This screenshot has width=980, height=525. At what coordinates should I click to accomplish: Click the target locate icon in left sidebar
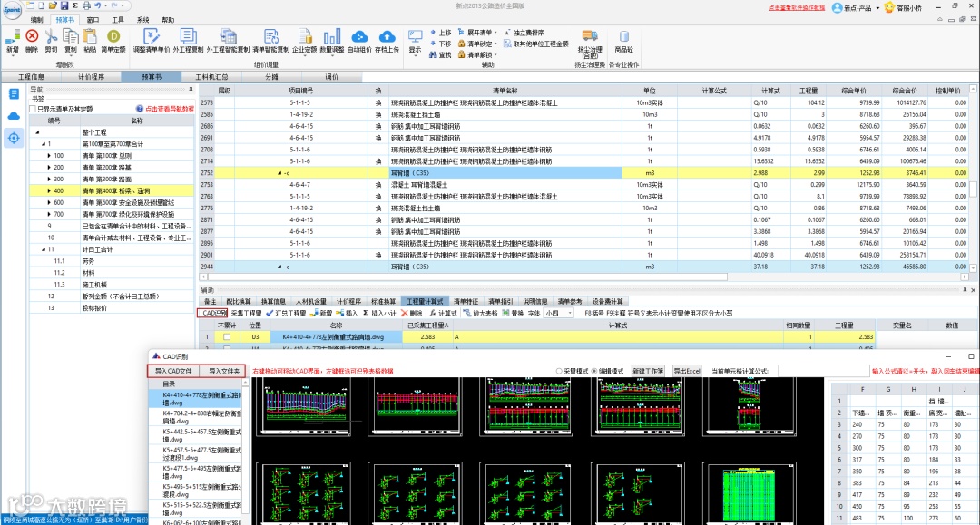point(13,138)
